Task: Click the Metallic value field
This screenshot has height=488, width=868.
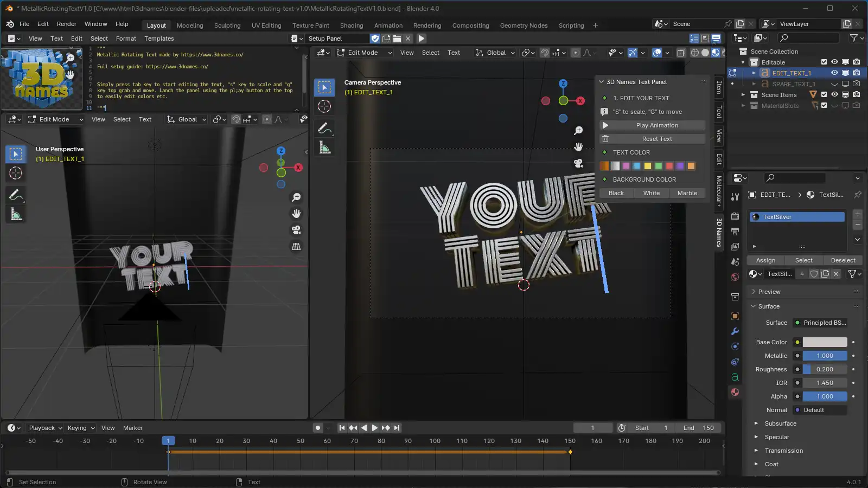Action: pos(824,356)
